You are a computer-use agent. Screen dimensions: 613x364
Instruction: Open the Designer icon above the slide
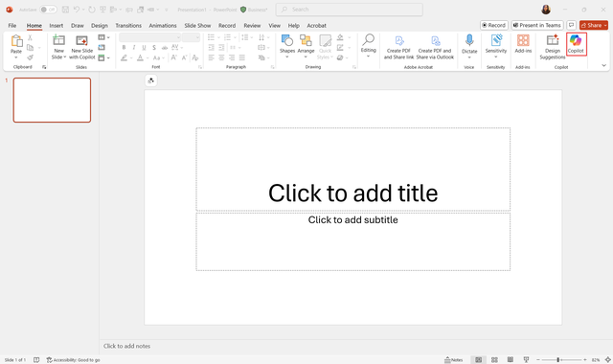pos(151,80)
